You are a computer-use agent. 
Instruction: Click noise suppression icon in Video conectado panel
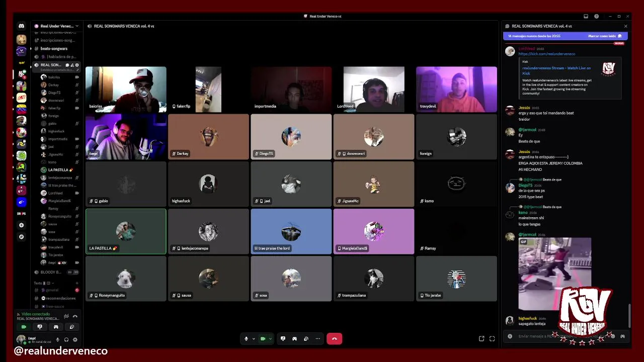click(66, 316)
